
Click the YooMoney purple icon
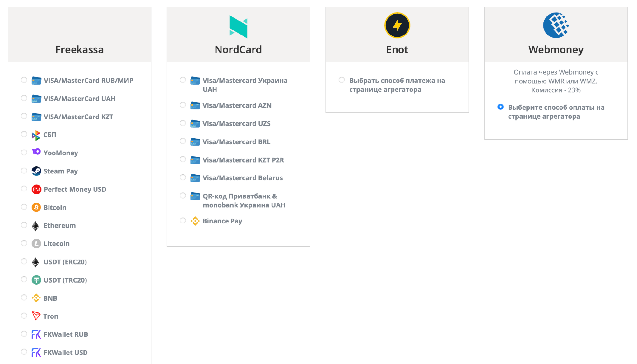click(x=36, y=151)
